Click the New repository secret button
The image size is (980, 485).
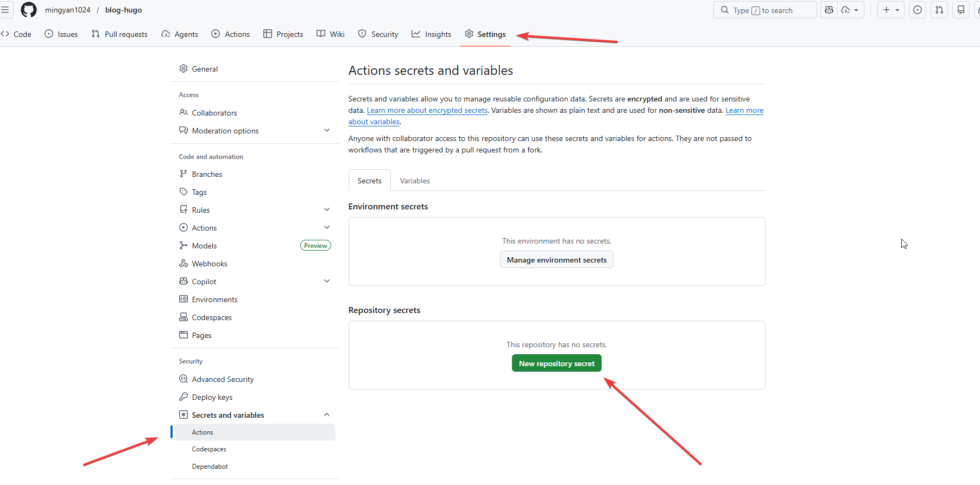coord(557,363)
